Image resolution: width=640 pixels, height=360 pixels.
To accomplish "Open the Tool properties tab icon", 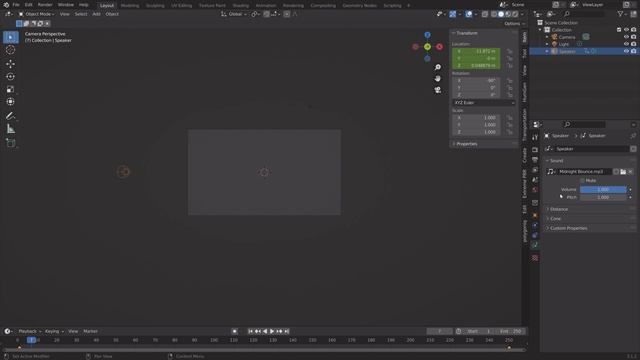I will (535, 138).
